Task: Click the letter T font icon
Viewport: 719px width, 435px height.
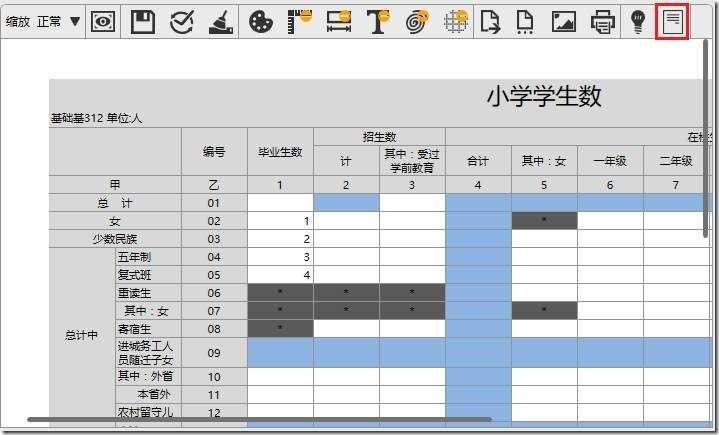Action: click(379, 22)
